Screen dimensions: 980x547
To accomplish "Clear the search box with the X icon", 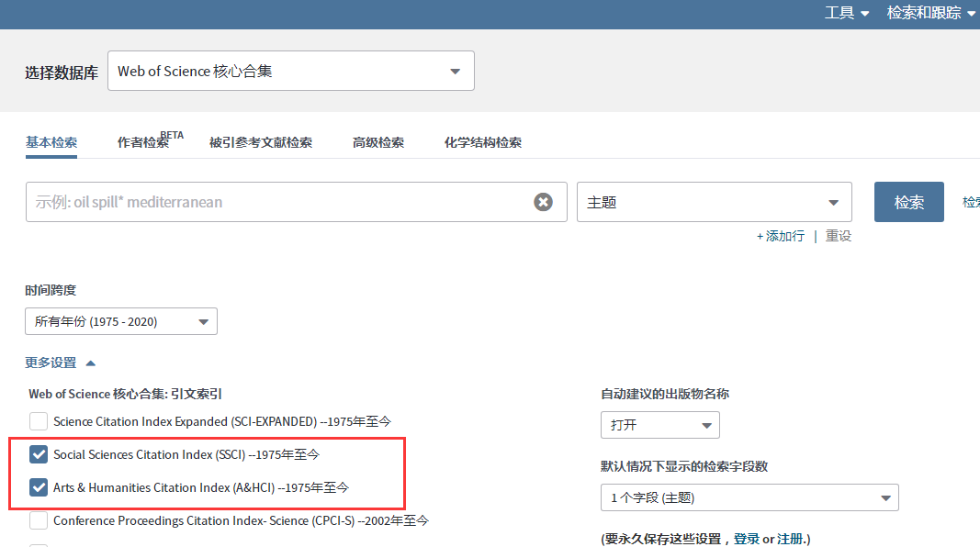I will [543, 202].
